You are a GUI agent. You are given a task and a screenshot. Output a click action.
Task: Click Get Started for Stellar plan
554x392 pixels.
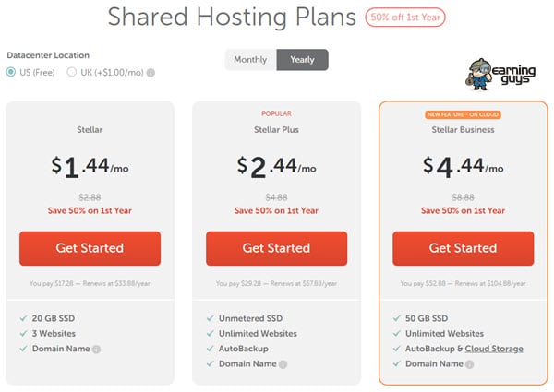point(90,248)
